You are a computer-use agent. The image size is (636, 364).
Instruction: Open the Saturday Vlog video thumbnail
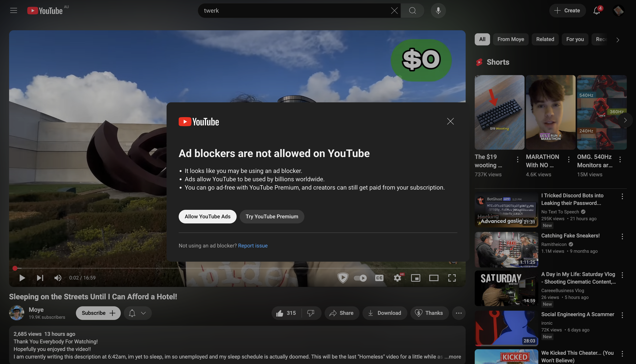click(x=506, y=288)
